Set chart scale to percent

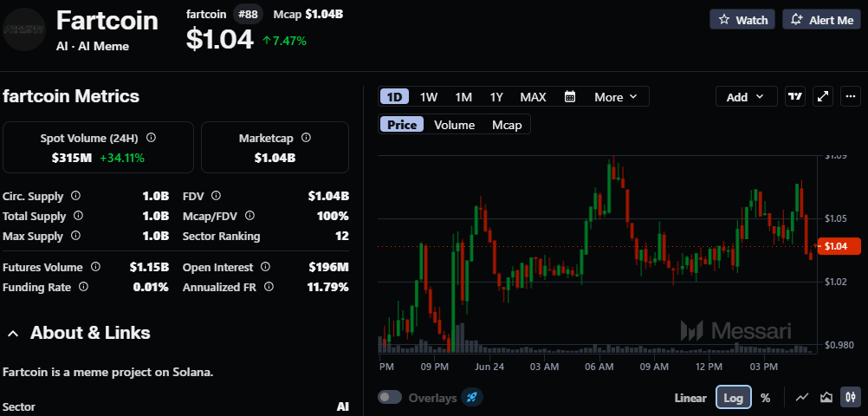765,398
